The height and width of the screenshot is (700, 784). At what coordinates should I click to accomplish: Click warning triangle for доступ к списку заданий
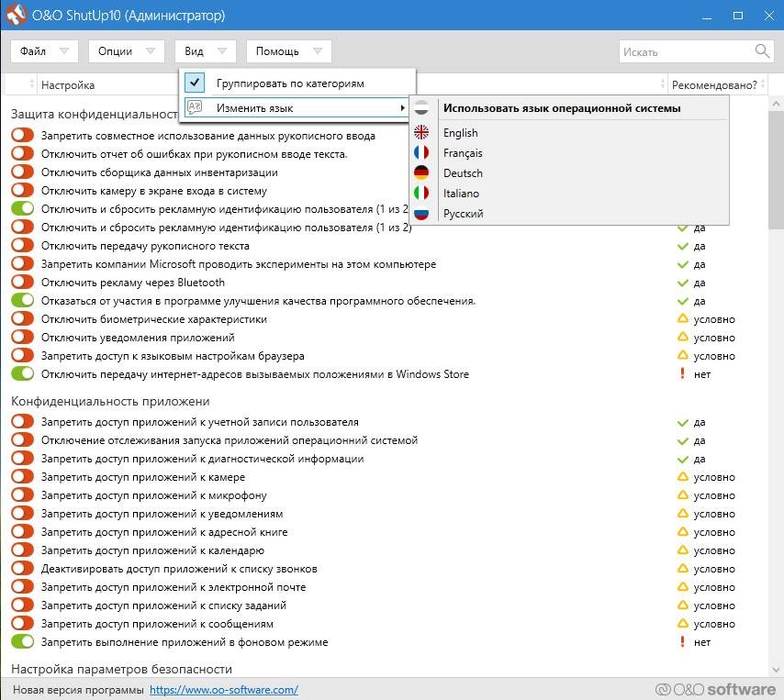pyautogui.click(x=682, y=605)
